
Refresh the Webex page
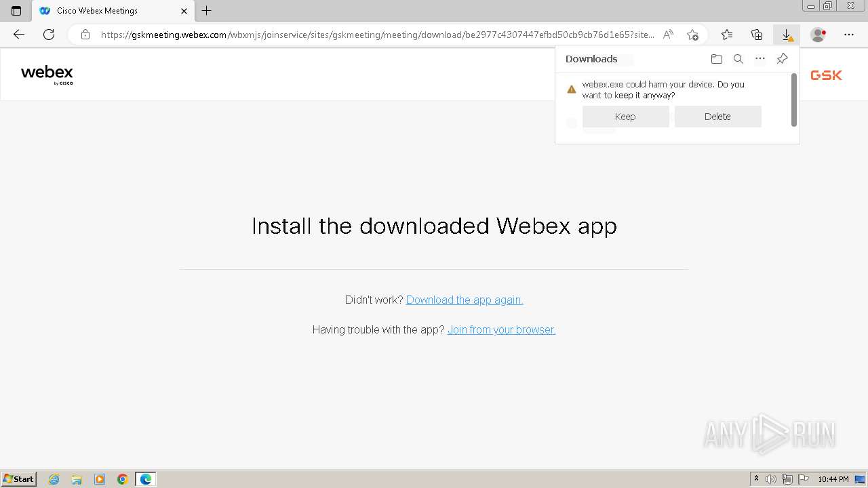tap(49, 35)
